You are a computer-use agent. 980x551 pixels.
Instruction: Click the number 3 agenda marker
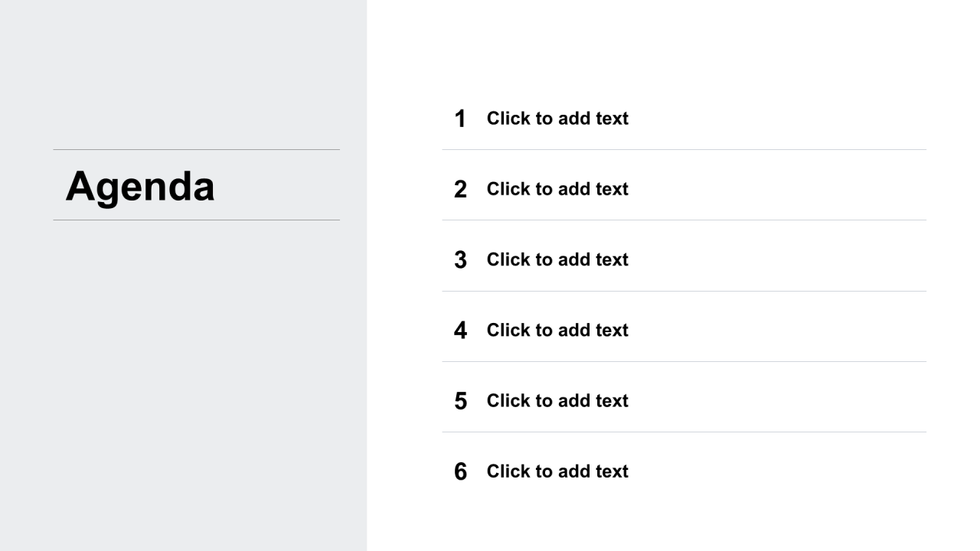click(x=460, y=259)
